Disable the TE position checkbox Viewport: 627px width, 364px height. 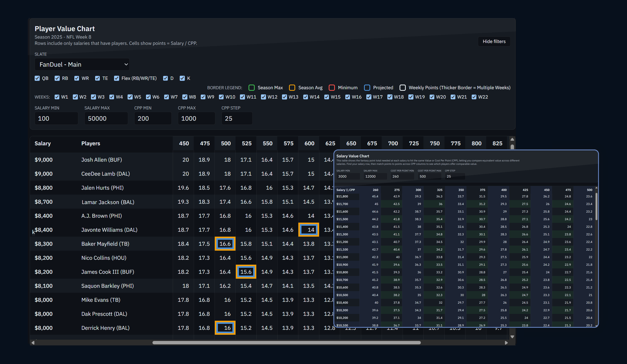pyautogui.click(x=97, y=78)
